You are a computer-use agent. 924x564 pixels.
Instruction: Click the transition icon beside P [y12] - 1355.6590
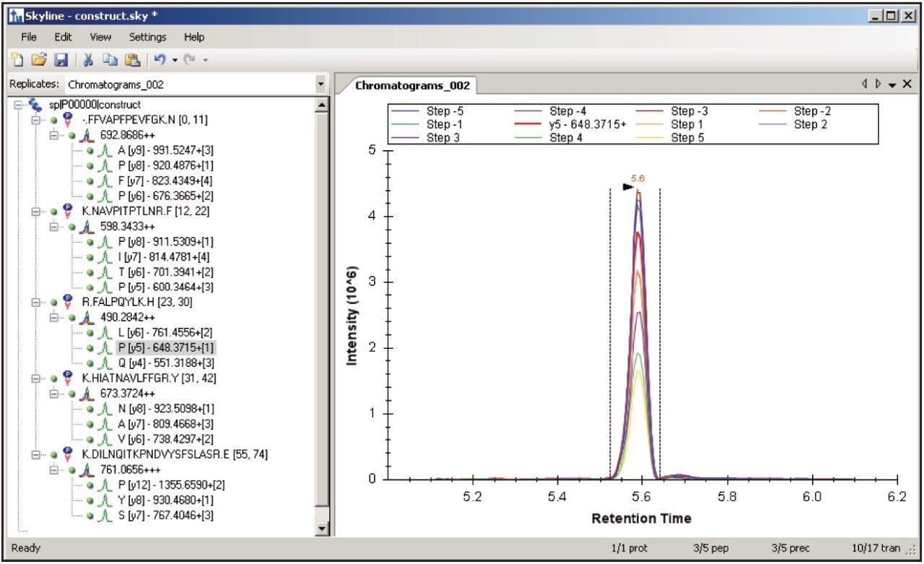[x=105, y=484]
